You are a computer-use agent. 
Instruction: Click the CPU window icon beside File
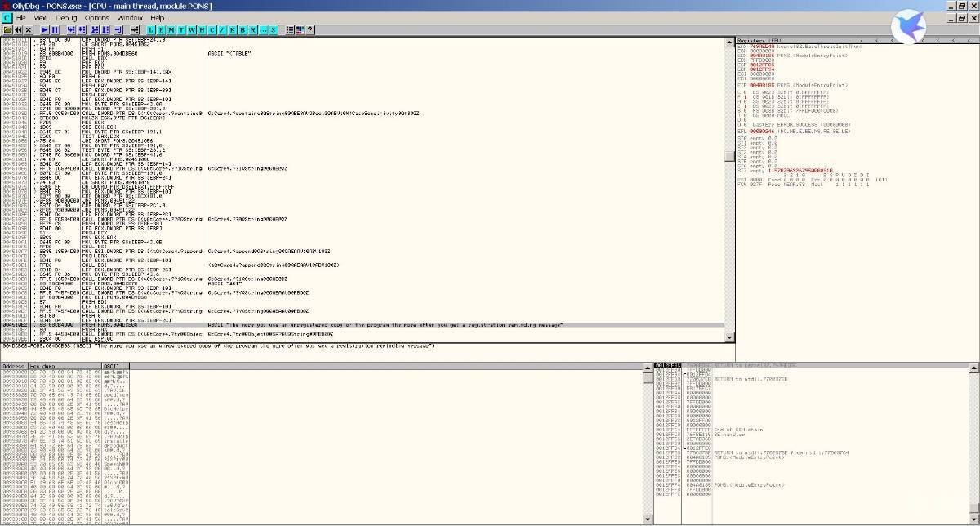[x=7, y=17]
